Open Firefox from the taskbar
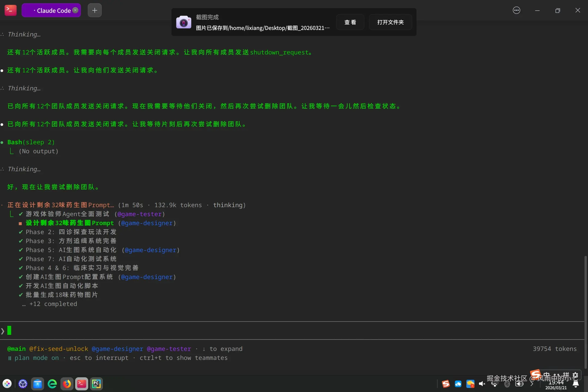 click(x=67, y=384)
